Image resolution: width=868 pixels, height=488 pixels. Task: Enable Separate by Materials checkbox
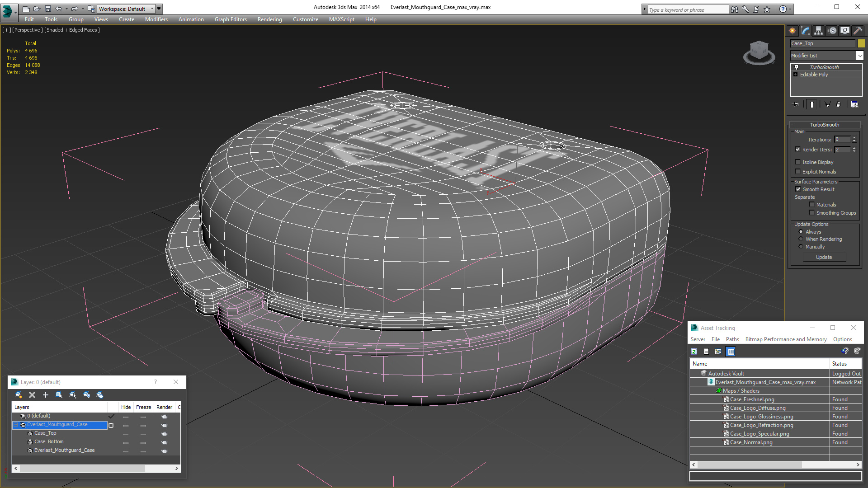coord(811,205)
